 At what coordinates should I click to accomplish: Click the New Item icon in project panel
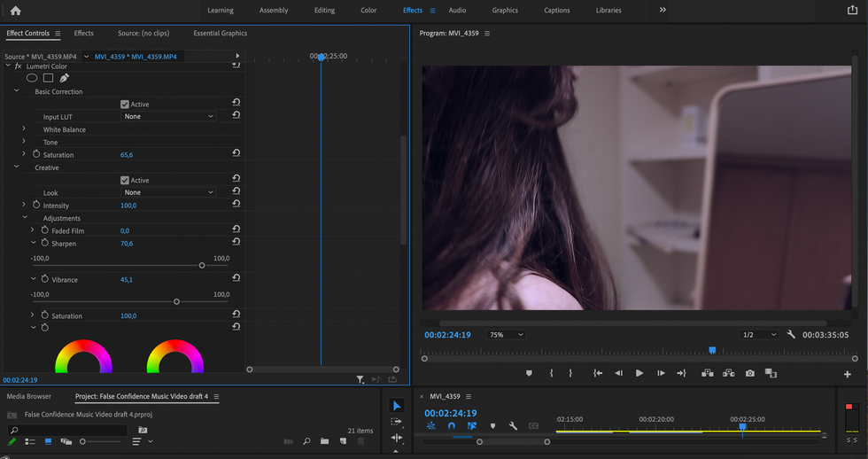point(343,441)
